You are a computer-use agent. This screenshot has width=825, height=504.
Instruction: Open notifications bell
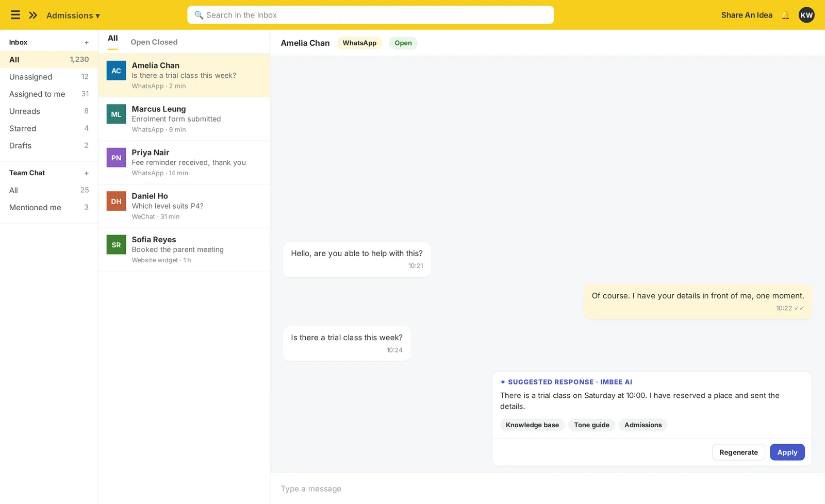785,15
